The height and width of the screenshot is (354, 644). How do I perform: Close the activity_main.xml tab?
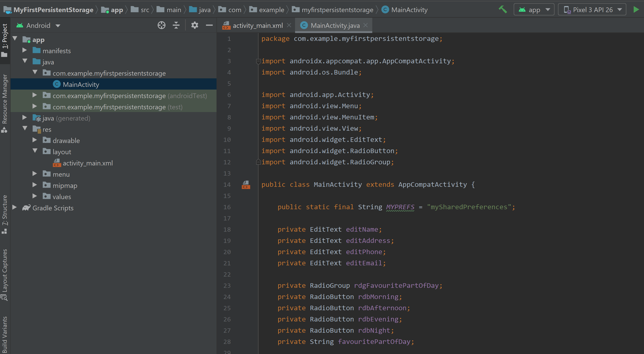tap(289, 25)
